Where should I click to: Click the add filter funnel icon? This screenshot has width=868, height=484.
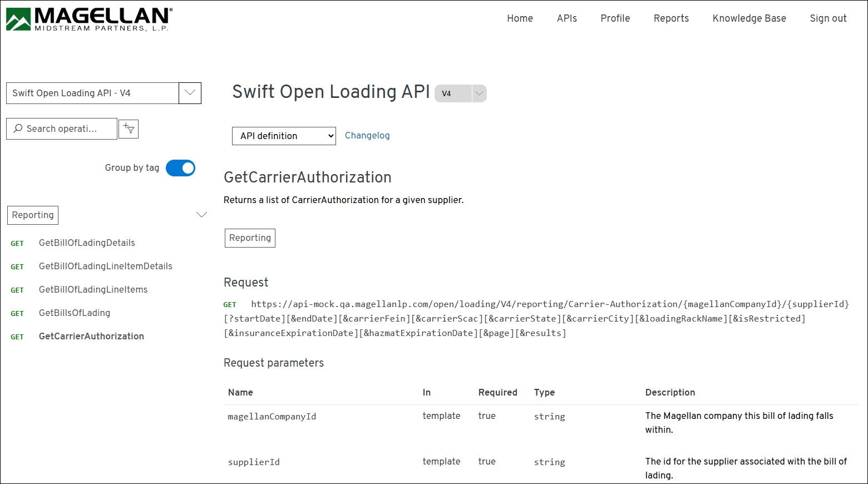click(x=129, y=129)
